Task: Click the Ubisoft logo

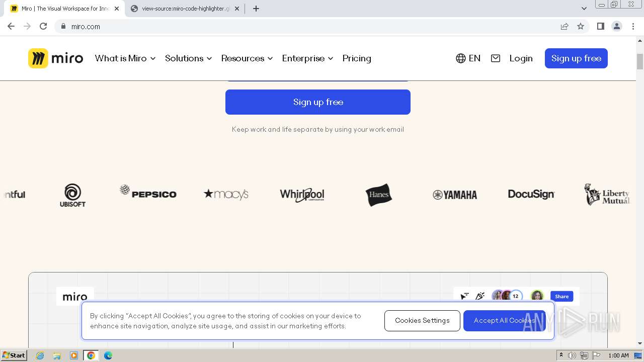Action: [x=72, y=195]
